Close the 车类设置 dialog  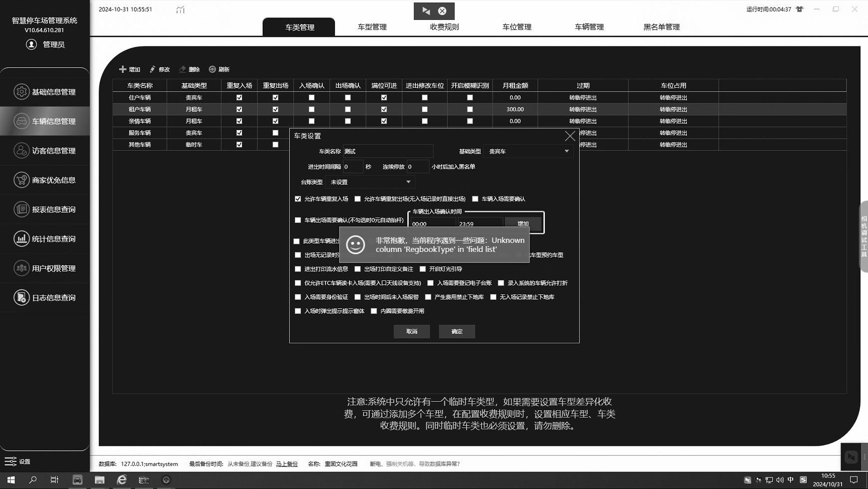point(570,136)
